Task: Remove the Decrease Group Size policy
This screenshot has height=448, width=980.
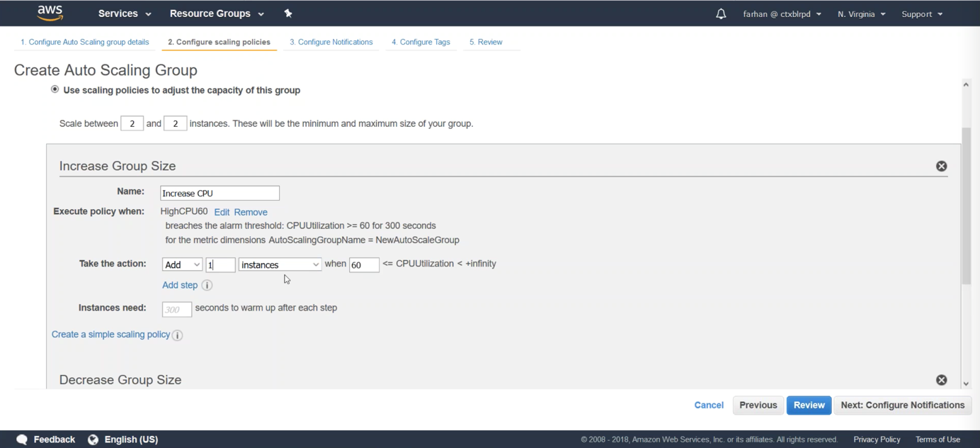Action: pyautogui.click(x=941, y=380)
